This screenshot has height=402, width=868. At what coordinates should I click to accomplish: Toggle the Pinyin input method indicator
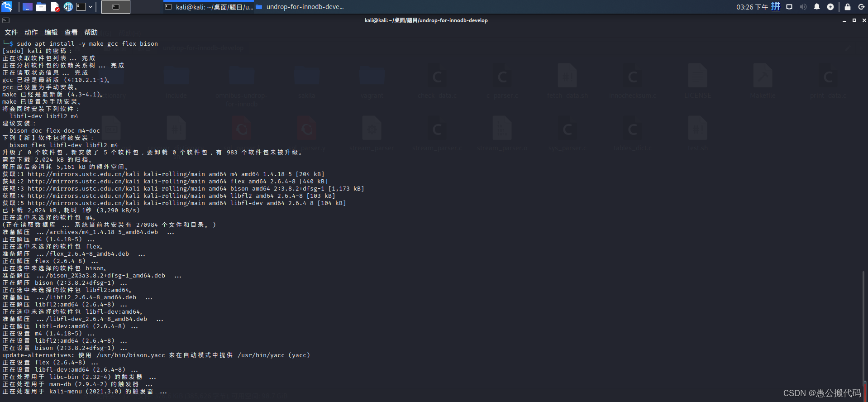coord(776,7)
